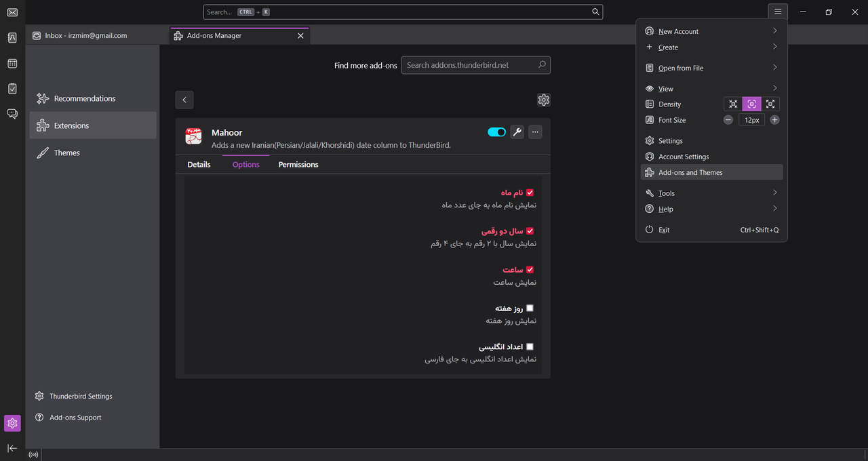Click the Density label in the menu
868x461 pixels.
tap(669, 104)
